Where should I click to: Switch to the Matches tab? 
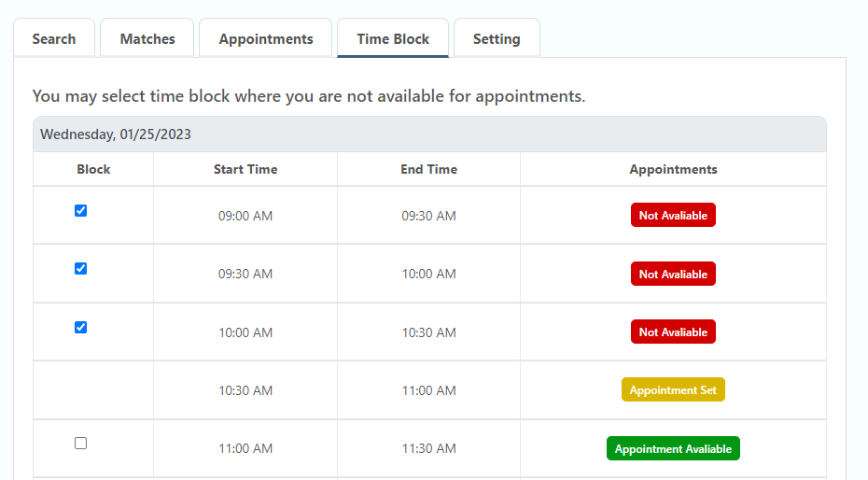[147, 39]
